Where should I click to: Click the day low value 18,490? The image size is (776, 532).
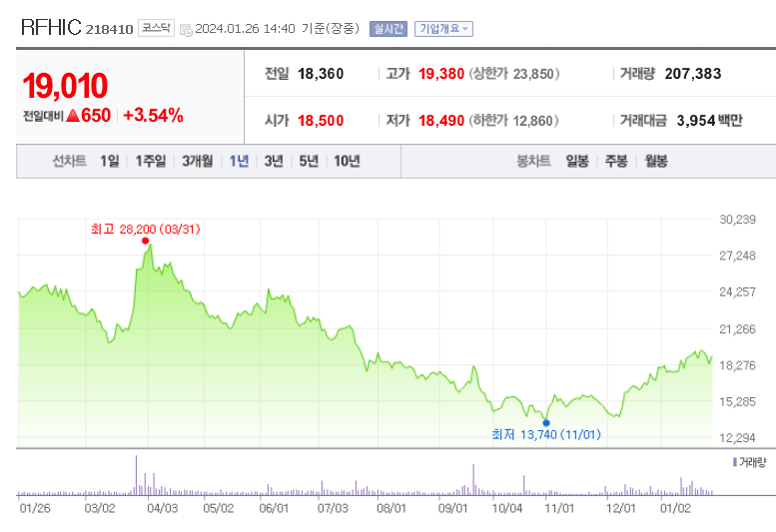441,120
